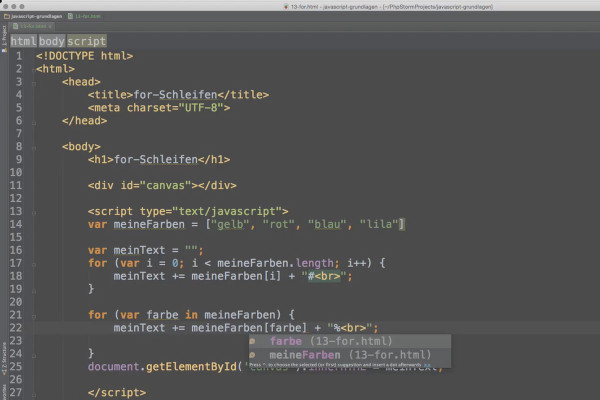Select the script breadcrumb
This screenshot has width=600, height=400.
[x=86, y=41]
